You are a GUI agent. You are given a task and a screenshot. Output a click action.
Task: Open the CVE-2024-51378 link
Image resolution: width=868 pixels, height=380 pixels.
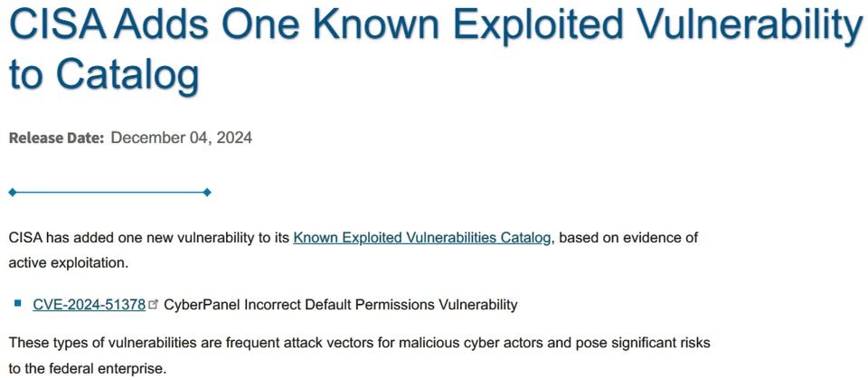click(x=90, y=304)
